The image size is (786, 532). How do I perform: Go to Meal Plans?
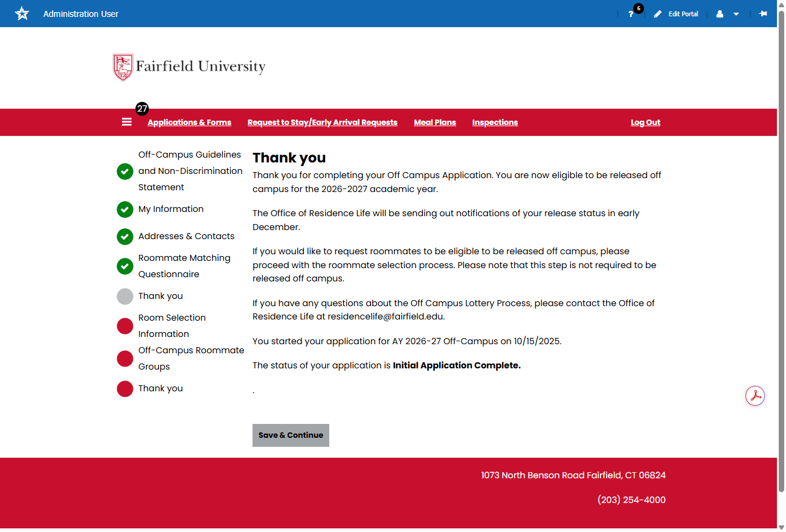tap(435, 122)
